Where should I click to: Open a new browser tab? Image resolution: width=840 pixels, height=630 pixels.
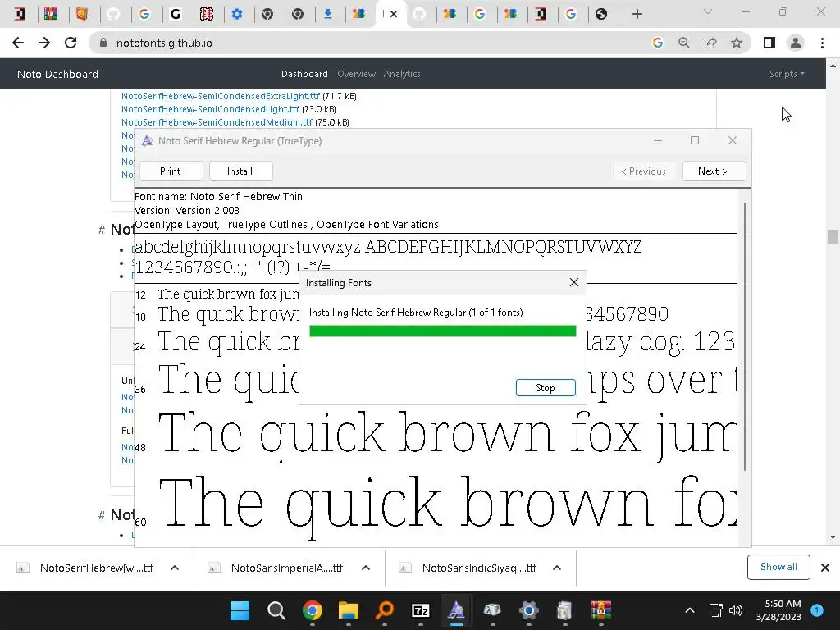point(637,14)
